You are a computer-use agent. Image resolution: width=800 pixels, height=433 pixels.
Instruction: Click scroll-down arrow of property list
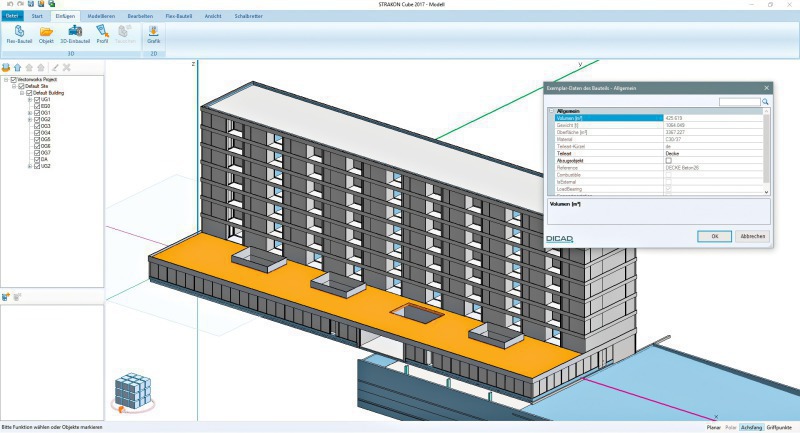(766, 192)
